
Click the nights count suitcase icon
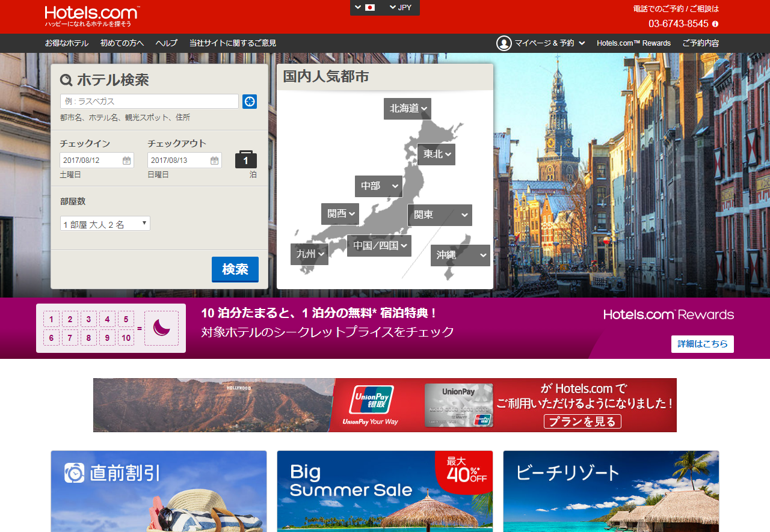click(x=246, y=159)
